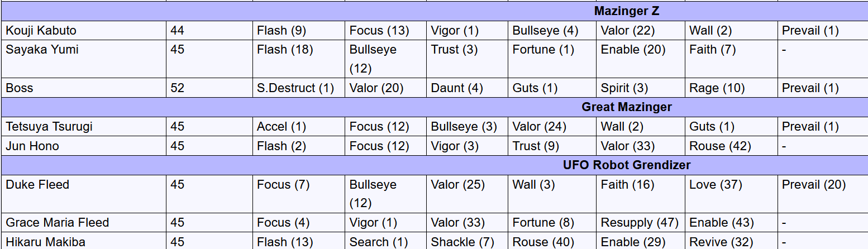This screenshot has height=249, width=868.
Task: Click Sayaka Yumi's name cell
Action: (x=83, y=59)
